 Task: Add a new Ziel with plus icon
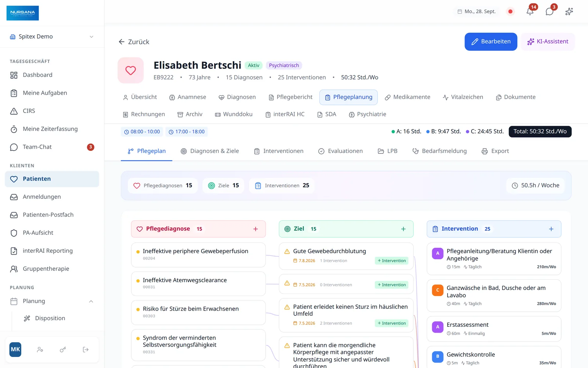click(x=403, y=229)
